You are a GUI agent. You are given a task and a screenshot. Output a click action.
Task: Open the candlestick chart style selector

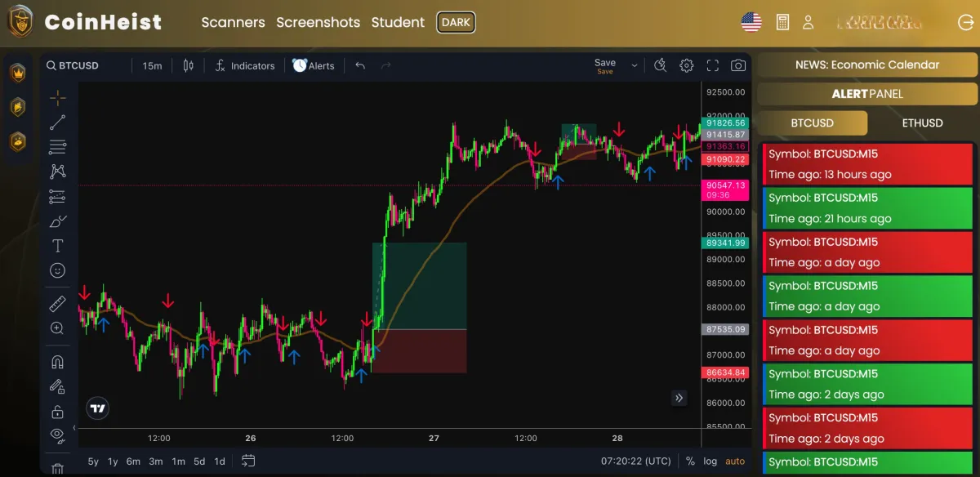(x=189, y=65)
